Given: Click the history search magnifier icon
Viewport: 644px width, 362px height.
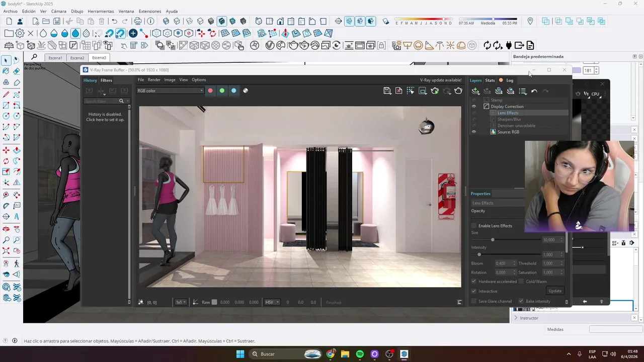Looking at the screenshot, I should click(x=121, y=101).
